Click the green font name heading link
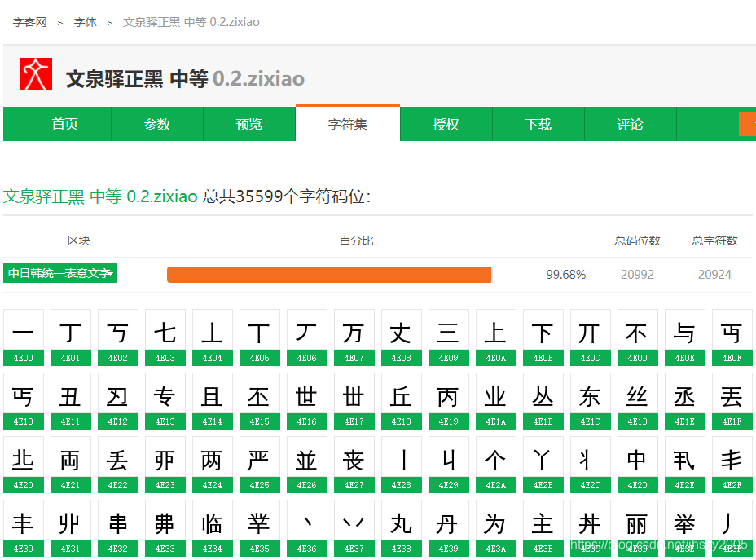This screenshot has width=756, height=560. (x=100, y=196)
